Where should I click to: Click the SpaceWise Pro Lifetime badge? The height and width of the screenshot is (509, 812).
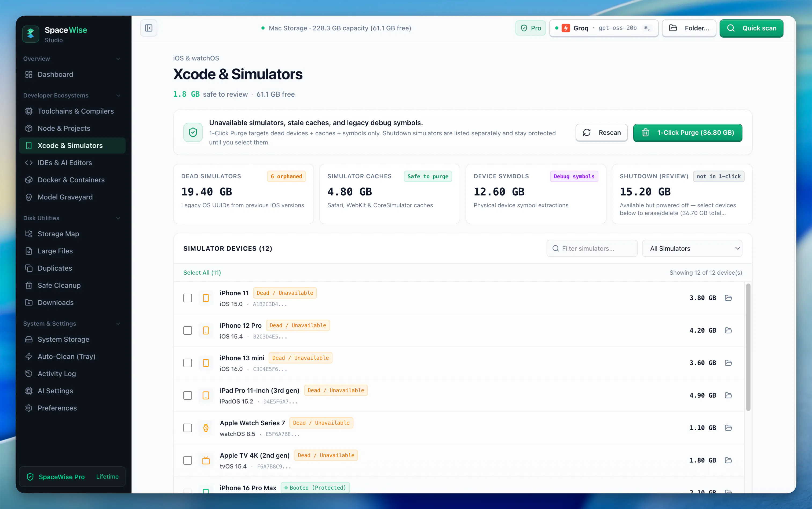click(72, 477)
